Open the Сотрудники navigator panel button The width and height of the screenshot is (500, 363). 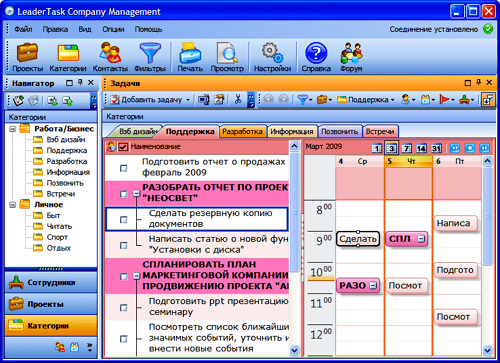coord(51,283)
